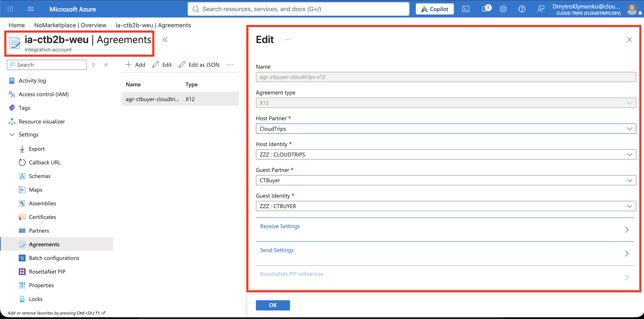
Task: Open Export under Settings
Action: 37,149
